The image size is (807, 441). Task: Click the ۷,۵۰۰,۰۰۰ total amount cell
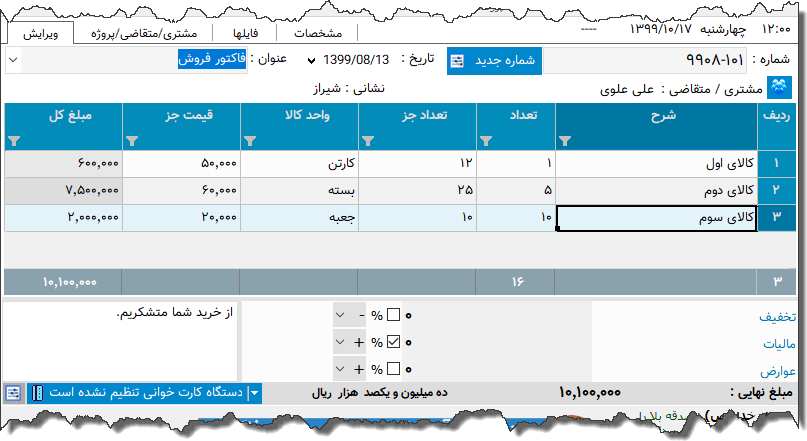click(64, 191)
